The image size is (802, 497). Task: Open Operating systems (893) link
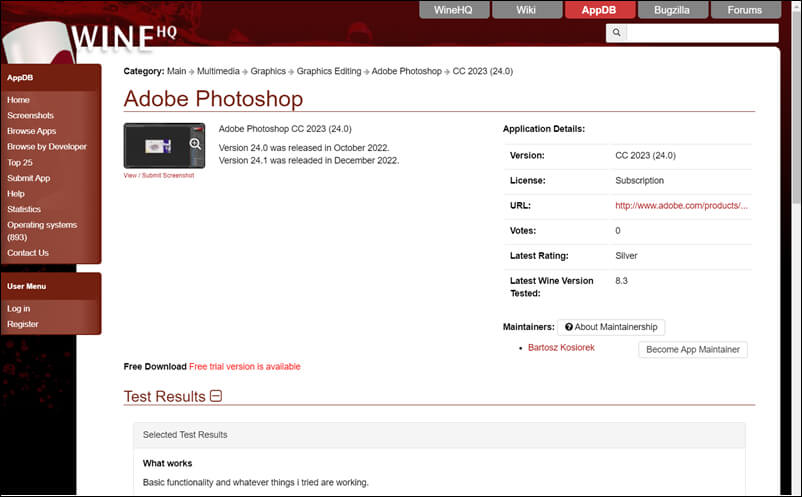[42, 231]
